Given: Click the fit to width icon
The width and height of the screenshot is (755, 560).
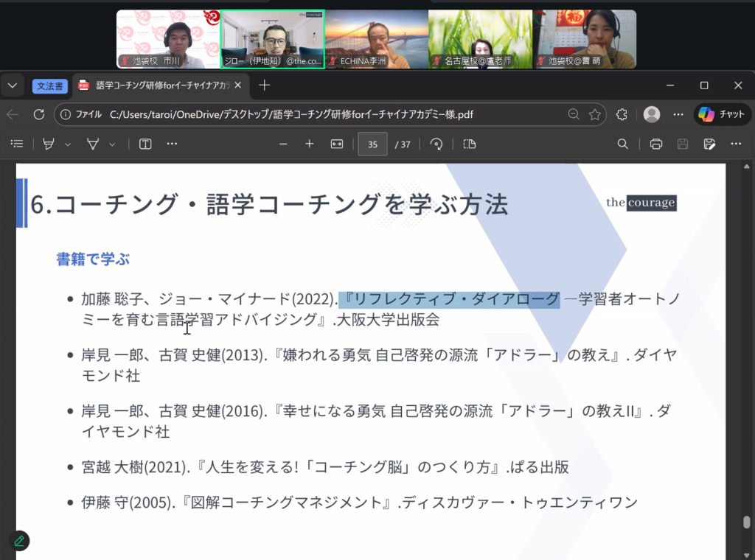Looking at the screenshot, I should point(337,144).
